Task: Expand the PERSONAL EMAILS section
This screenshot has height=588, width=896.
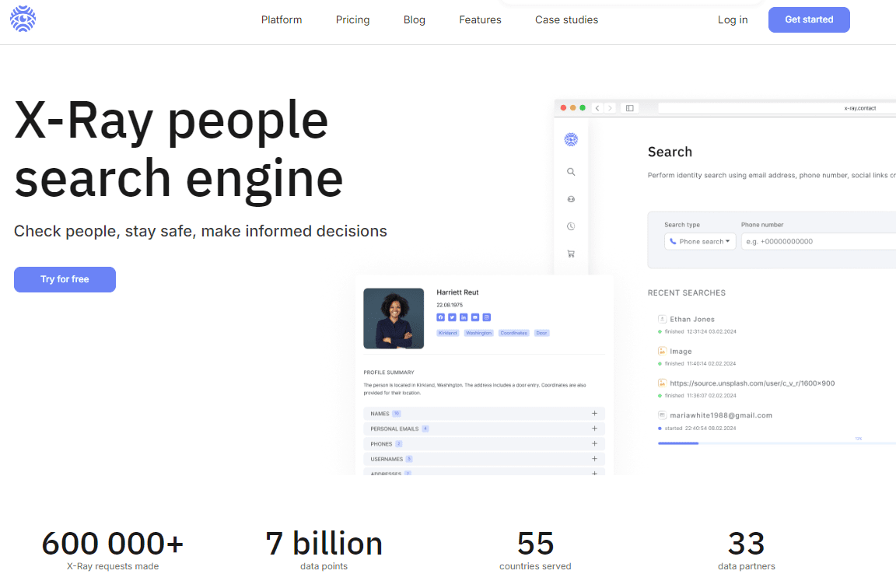Action: point(594,429)
